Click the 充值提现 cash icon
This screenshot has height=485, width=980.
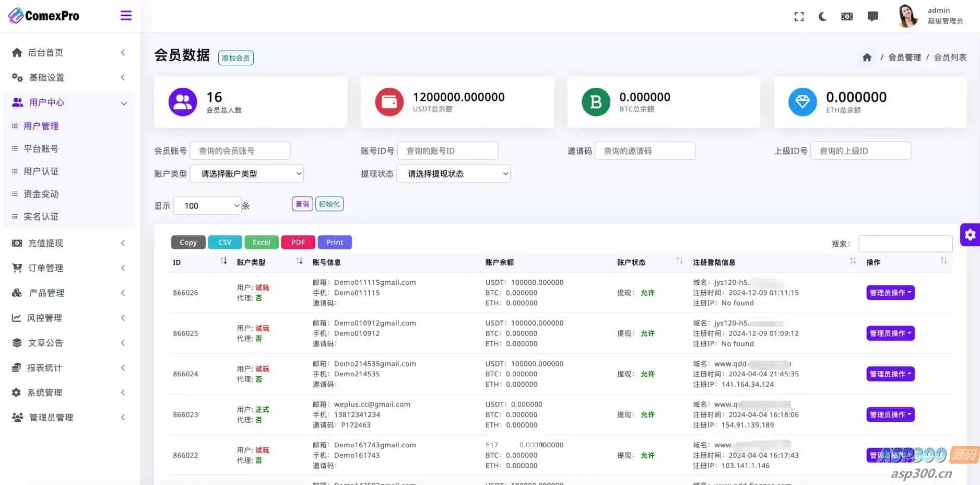coord(17,243)
